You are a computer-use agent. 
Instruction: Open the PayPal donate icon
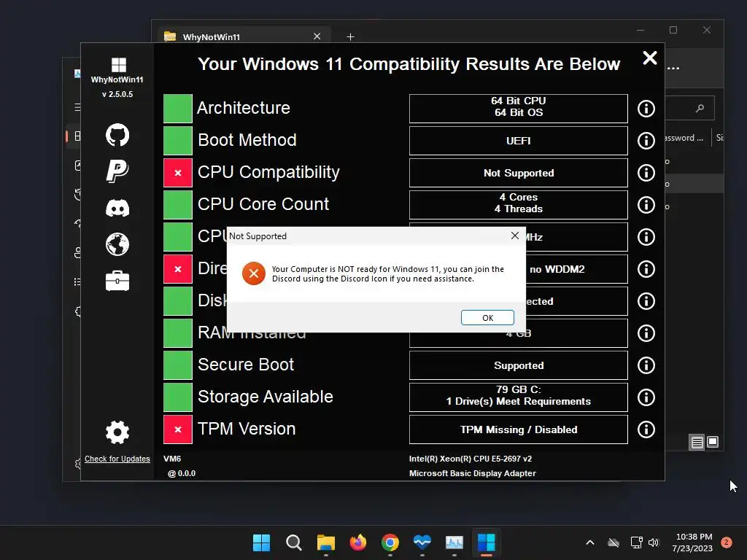tap(117, 171)
